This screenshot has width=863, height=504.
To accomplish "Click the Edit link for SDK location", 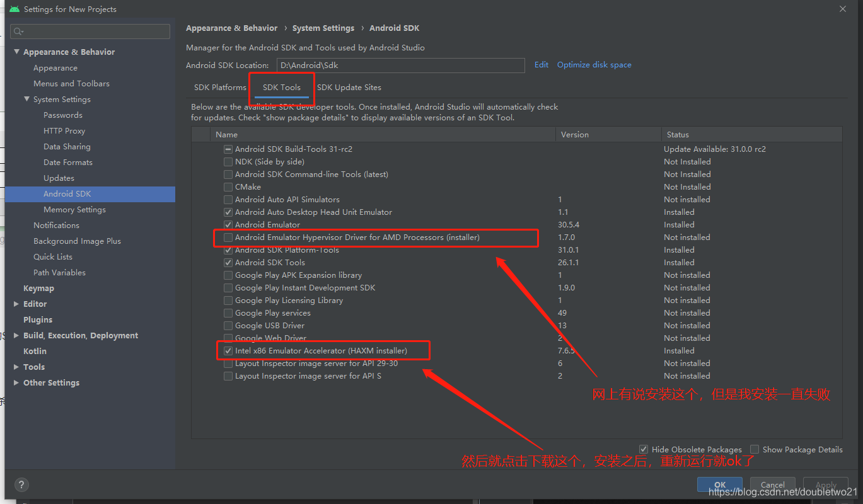I will [542, 65].
